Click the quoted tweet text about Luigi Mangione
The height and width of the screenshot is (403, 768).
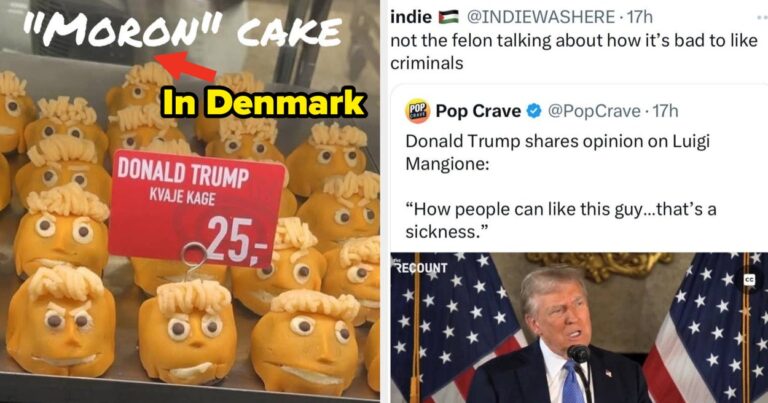pyautogui.click(x=561, y=186)
